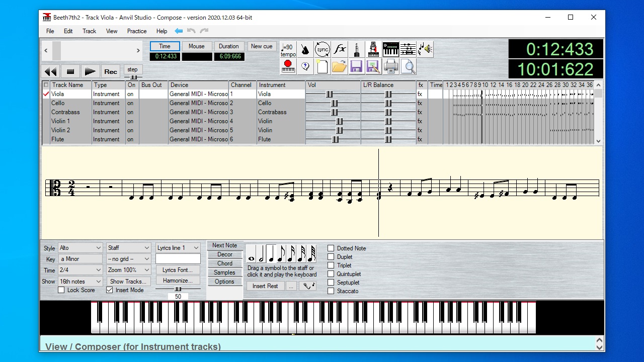Open print preview magnifier icon
Screen dimensions: 644x362
click(x=409, y=66)
